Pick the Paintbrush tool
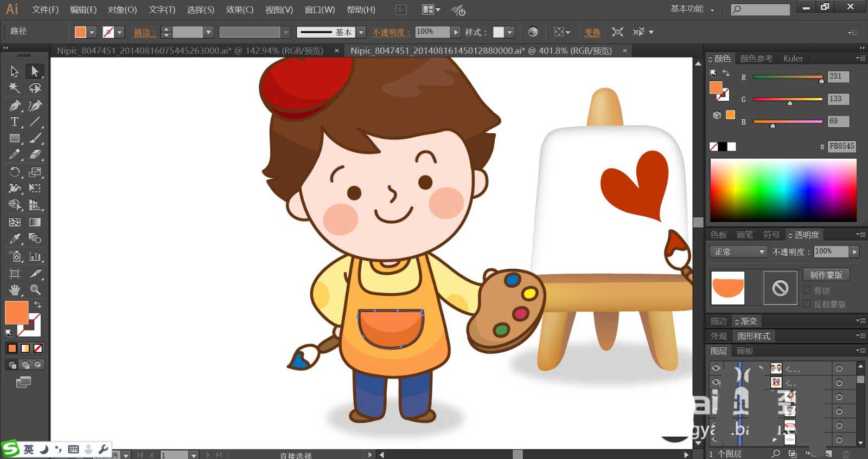This screenshot has width=868, height=459. coord(35,139)
